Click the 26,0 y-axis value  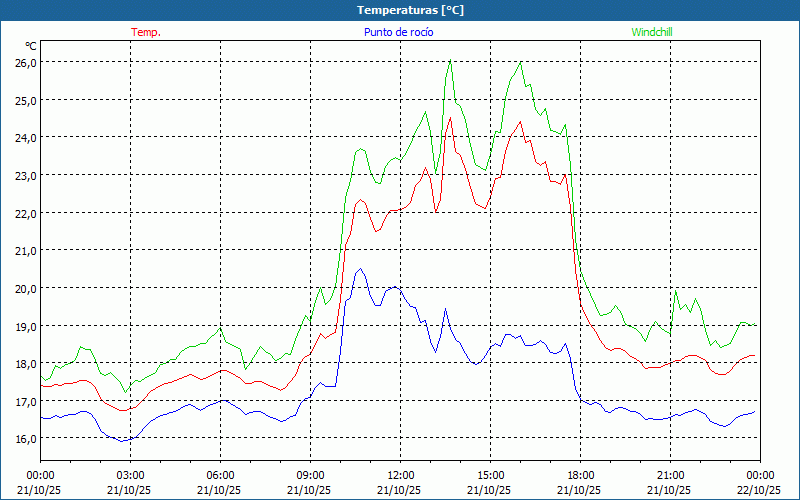click(x=25, y=62)
